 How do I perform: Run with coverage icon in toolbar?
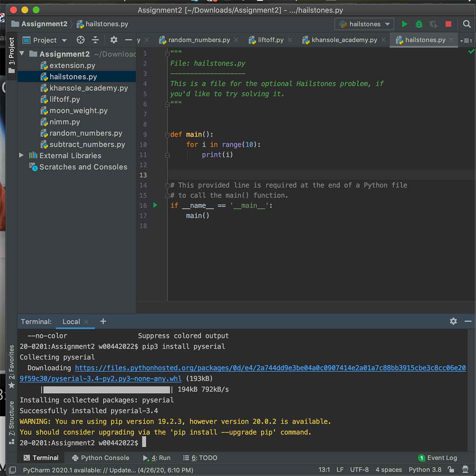(x=434, y=24)
